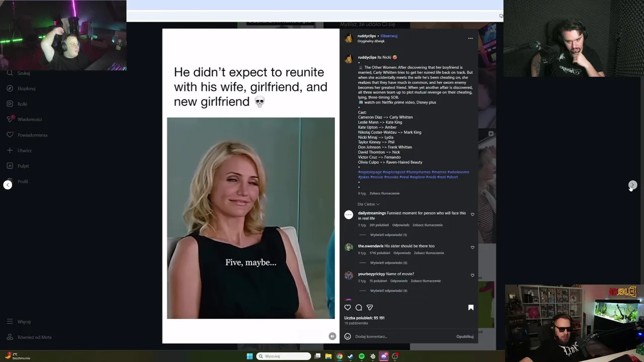This screenshot has height=362, width=644.
Task: Open yourboyyrickyy username link
Action: 371,274
